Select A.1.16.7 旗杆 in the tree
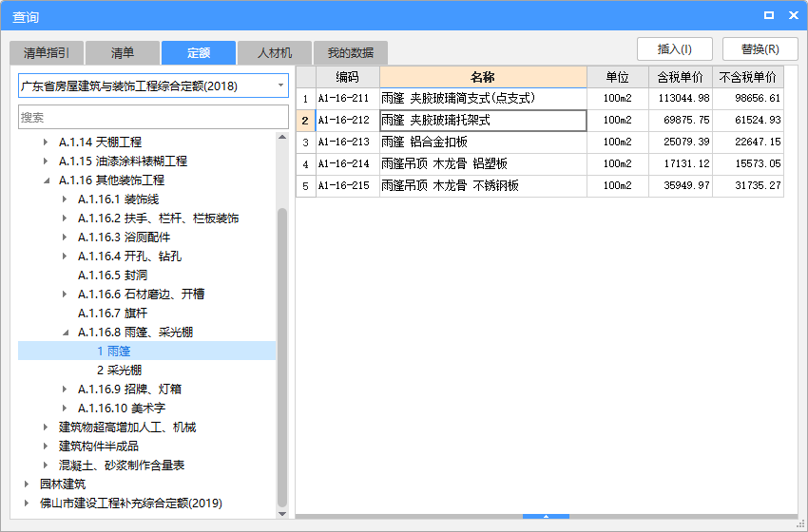The image size is (808, 532). [x=113, y=313]
